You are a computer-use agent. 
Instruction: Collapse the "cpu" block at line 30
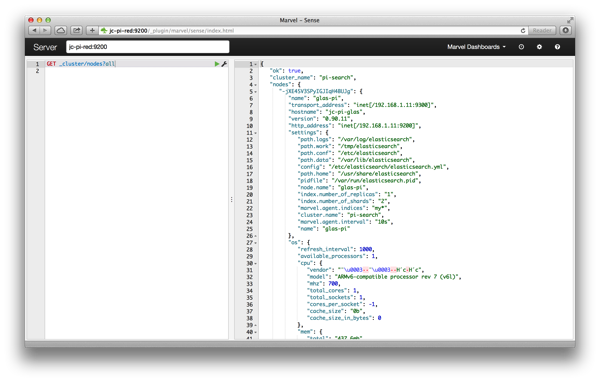256,263
